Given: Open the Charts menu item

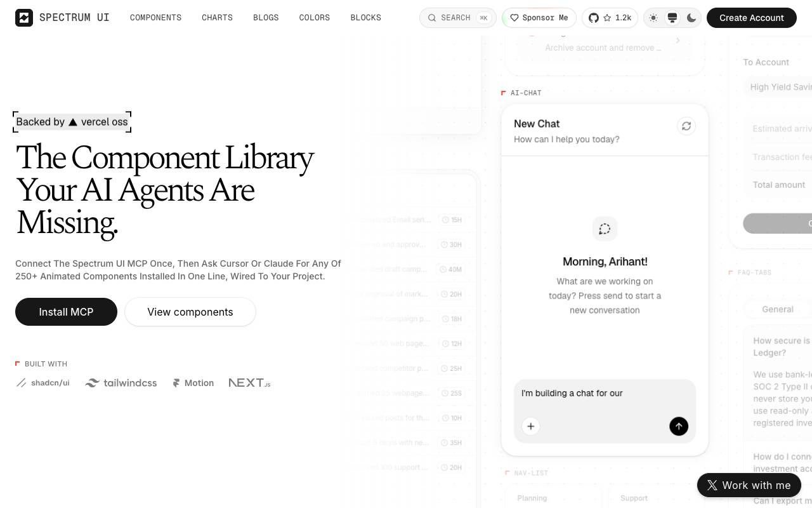Looking at the screenshot, I should pyautogui.click(x=217, y=18).
